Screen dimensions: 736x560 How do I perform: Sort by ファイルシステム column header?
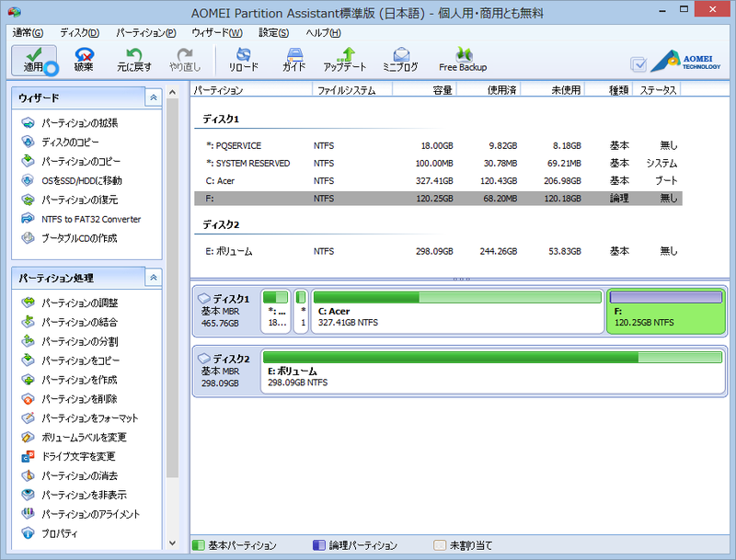click(352, 90)
